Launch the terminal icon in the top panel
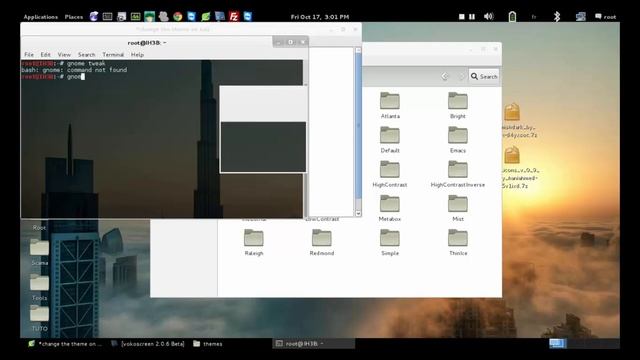 (107, 16)
